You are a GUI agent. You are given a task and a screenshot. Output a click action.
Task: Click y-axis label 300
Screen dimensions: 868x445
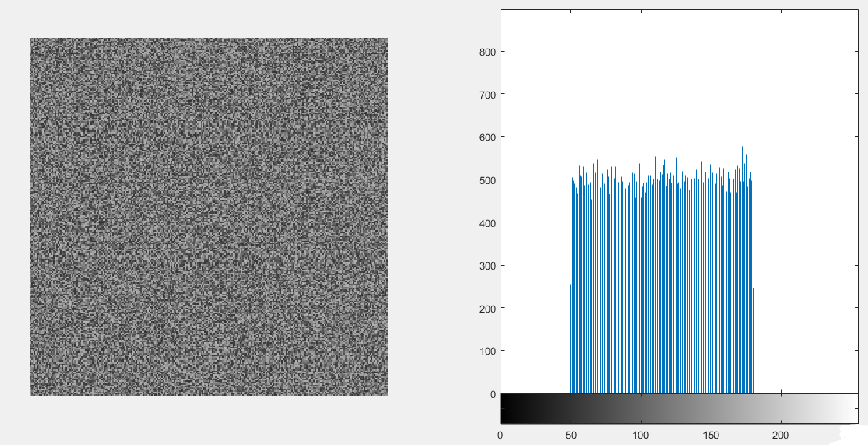[x=488, y=265]
